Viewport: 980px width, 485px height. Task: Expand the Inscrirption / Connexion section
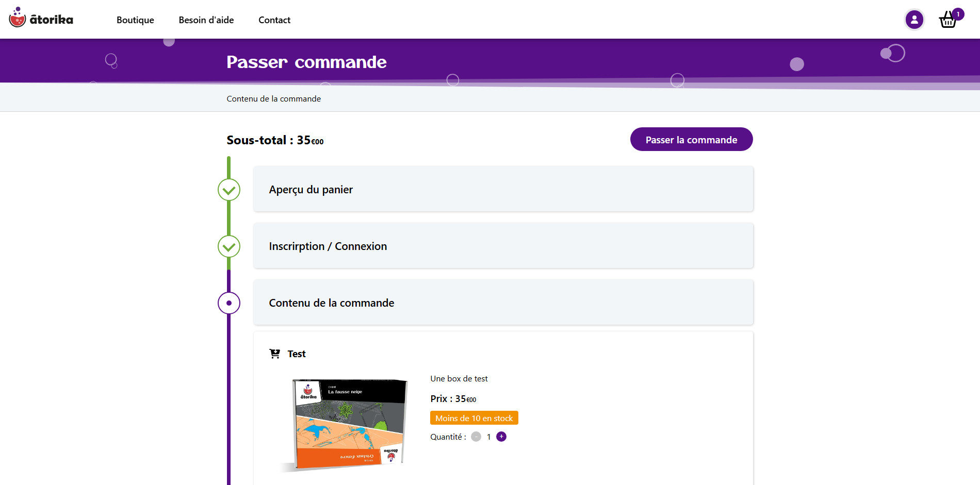pyautogui.click(x=503, y=246)
